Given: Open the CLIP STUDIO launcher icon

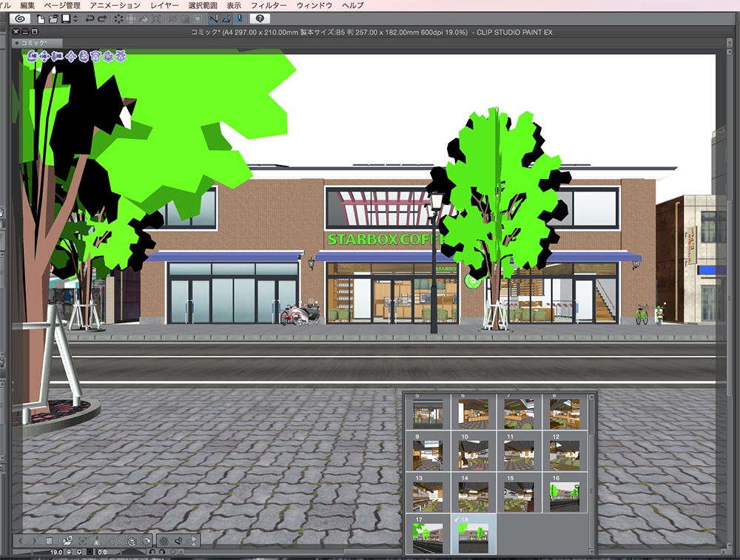Looking at the screenshot, I should tap(20, 18).
